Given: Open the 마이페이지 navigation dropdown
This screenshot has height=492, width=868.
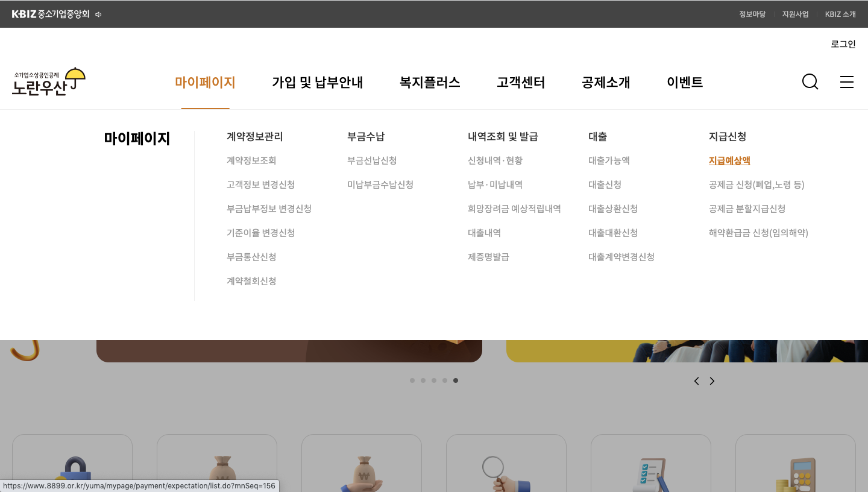Looking at the screenshot, I should pyautogui.click(x=205, y=82).
